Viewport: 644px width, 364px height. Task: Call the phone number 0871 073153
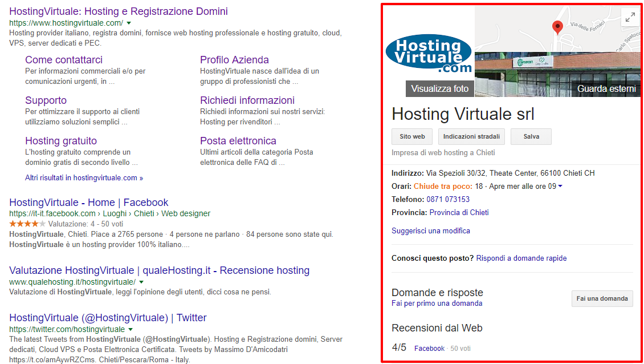(448, 200)
